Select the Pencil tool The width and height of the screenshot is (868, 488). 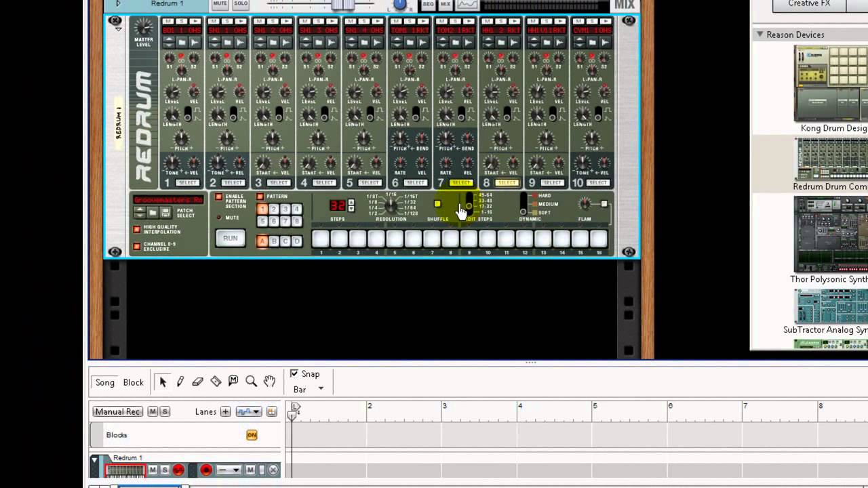180,382
